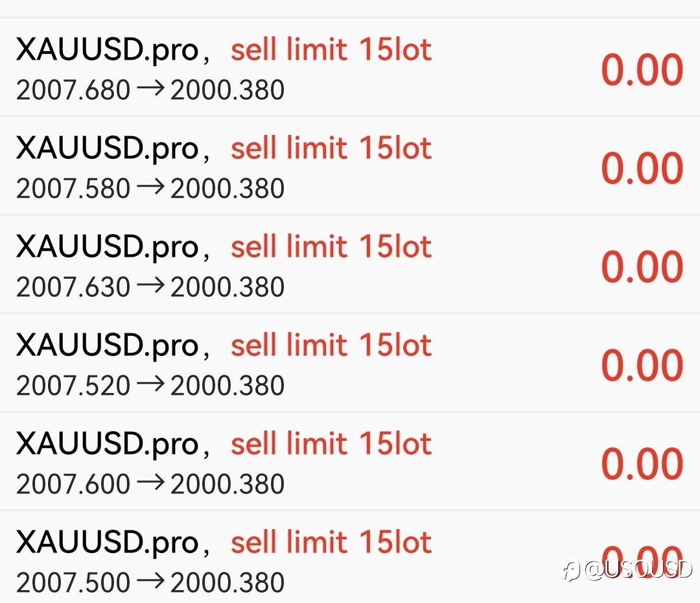Tap the price line 2007.500 → 2000.380
Screen dimensions: 700x603
(x=150, y=583)
